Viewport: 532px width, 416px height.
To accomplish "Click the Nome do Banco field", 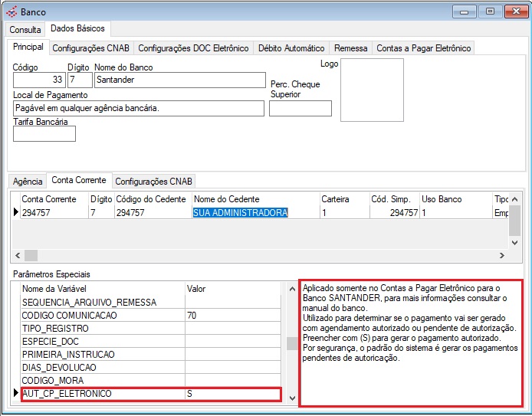I will click(x=178, y=80).
